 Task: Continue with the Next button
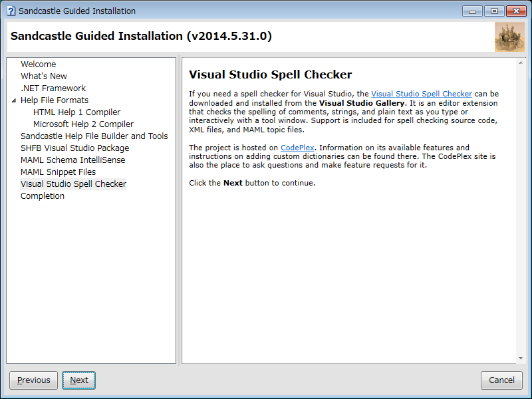pos(78,380)
